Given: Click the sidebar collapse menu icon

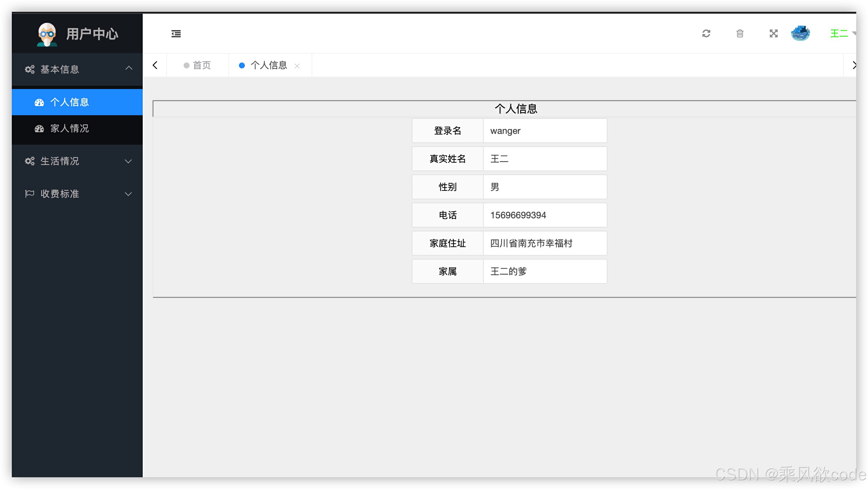Looking at the screenshot, I should click(x=176, y=34).
